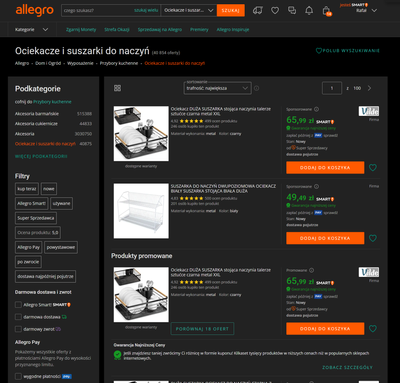Check wygodne płatności checkbox
The height and width of the screenshot is (383, 400).
pos(18,376)
